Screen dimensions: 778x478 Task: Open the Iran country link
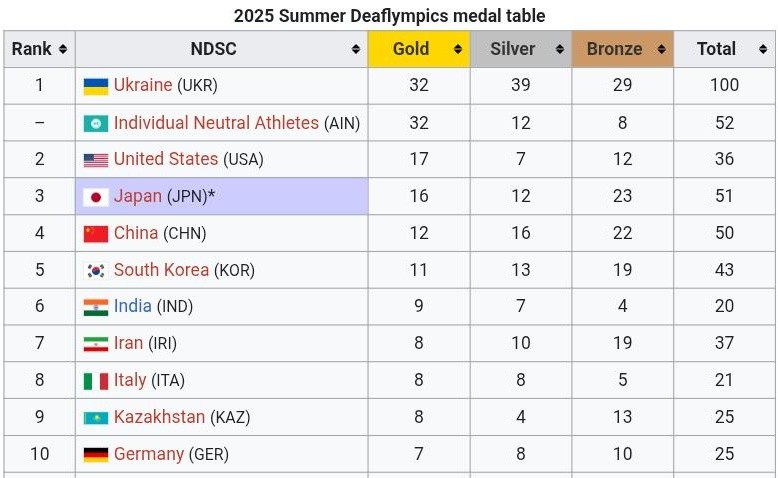pos(128,343)
